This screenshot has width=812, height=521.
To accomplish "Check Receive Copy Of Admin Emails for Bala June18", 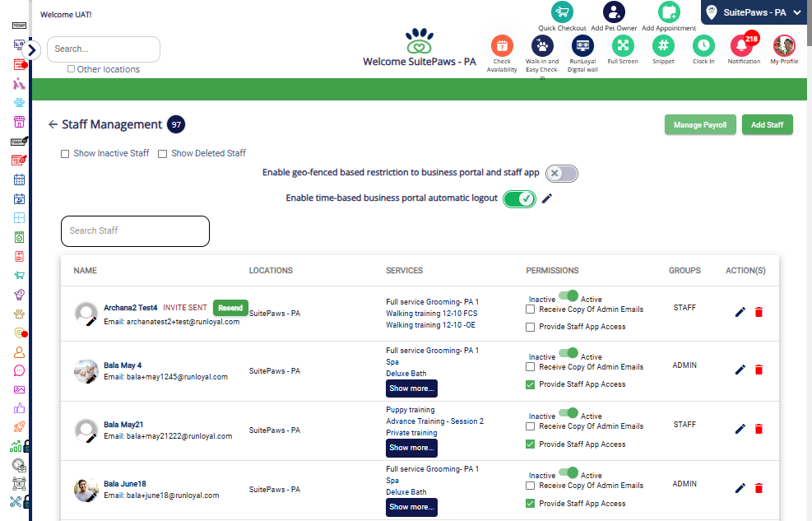I will (x=531, y=486).
